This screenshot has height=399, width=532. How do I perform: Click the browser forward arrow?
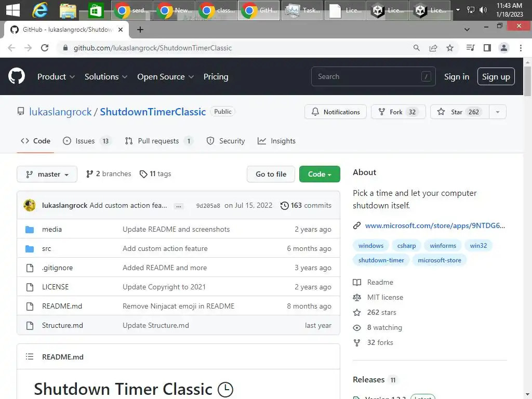(x=28, y=48)
